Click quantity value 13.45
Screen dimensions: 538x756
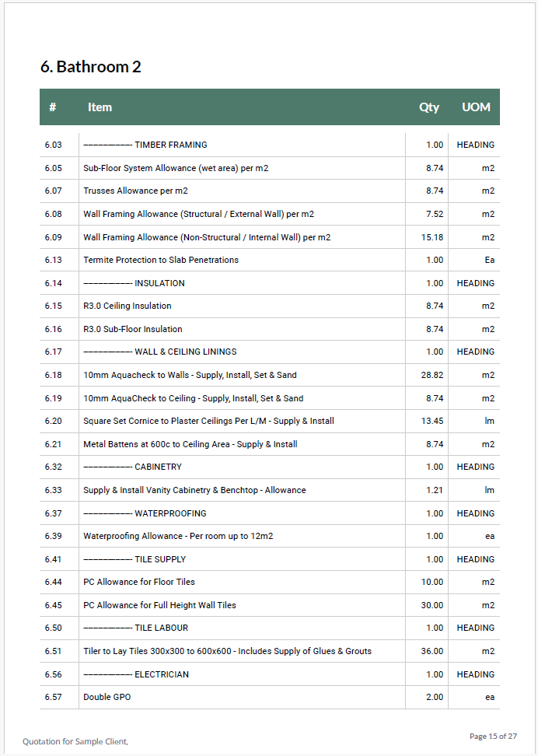432,421
